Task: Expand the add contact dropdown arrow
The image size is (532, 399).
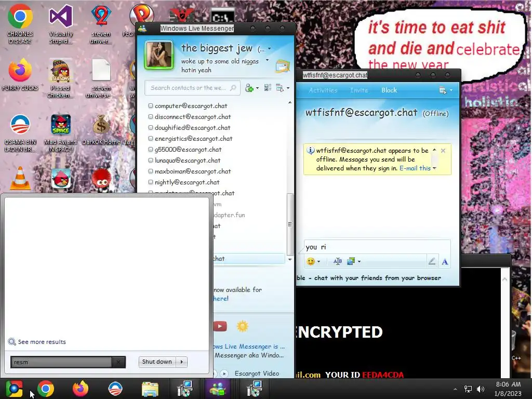Action: pos(257,88)
